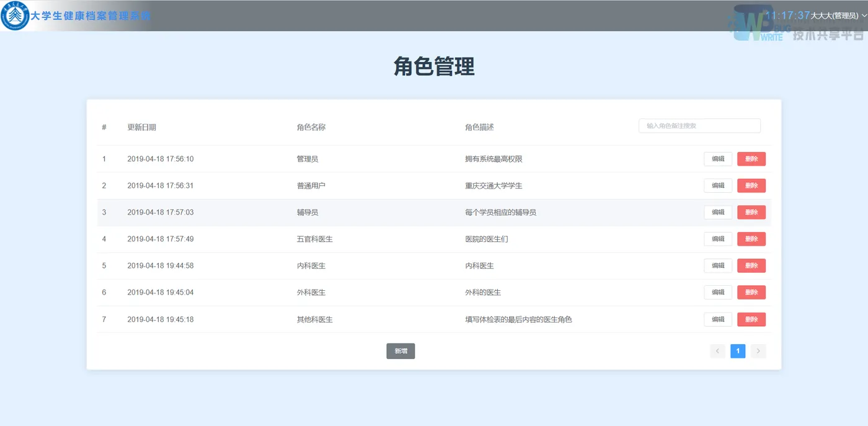Click description 外科的医生

coord(483,292)
